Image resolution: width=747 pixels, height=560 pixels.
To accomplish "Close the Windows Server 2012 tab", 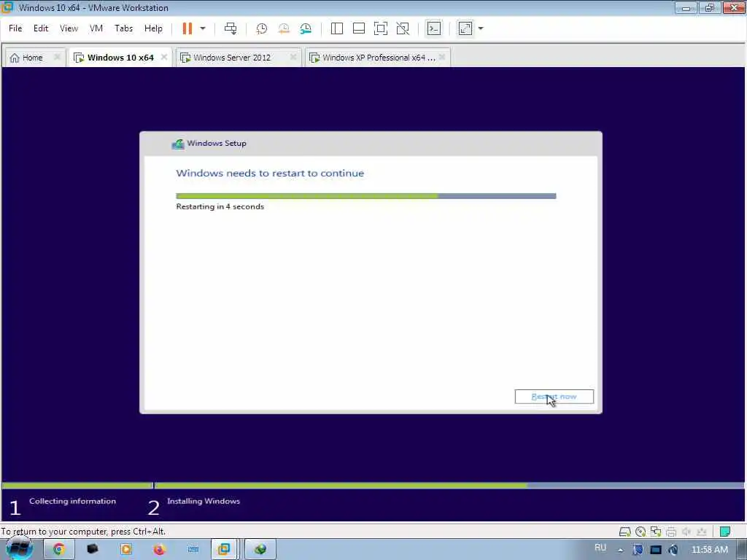I will (x=293, y=57).
